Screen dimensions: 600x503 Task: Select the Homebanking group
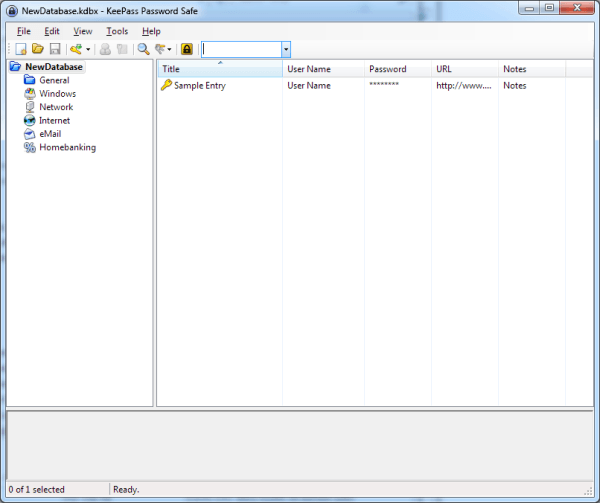68,147
